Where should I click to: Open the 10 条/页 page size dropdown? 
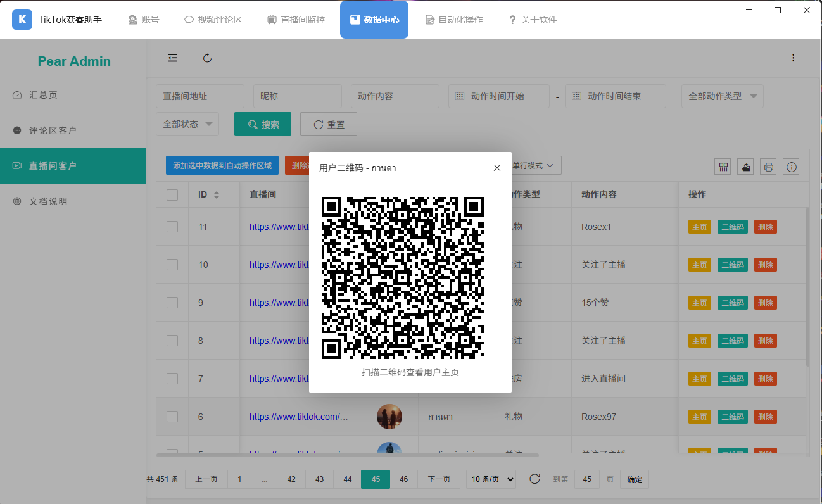(491, 479)
